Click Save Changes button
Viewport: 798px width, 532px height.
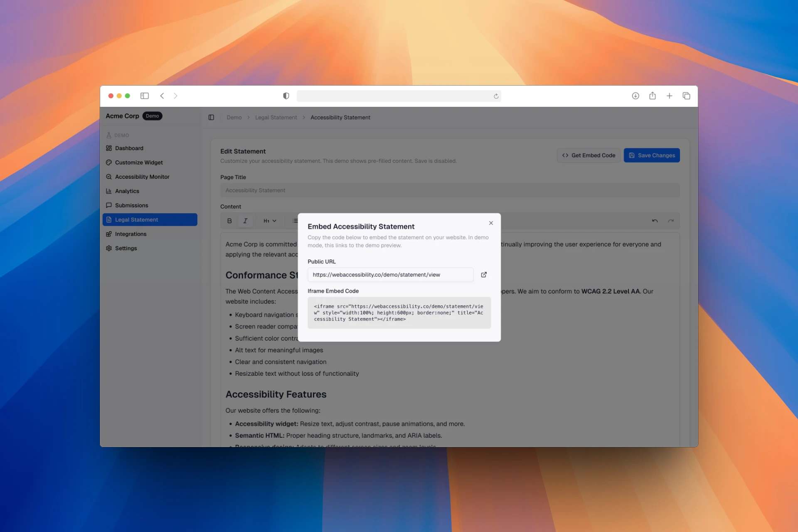pyautogui.click(x=652, y=155)
